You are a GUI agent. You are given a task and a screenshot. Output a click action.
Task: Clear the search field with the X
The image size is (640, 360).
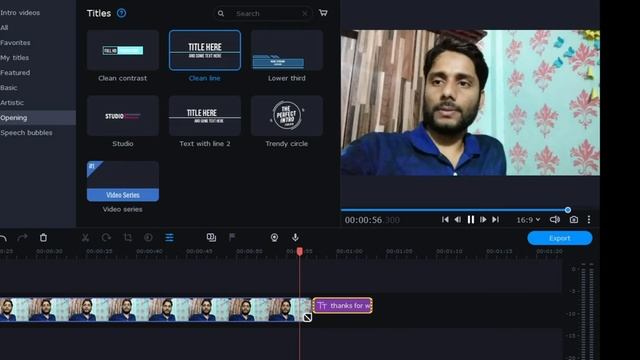(x=304, y=13)
